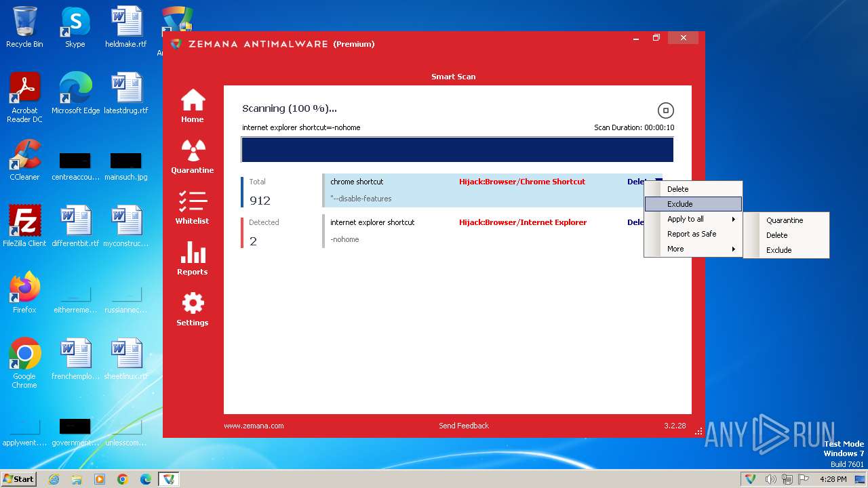Screen dimensions: 868x488
Task: Open mainsuch.jpg file icon
Action: 126,167
